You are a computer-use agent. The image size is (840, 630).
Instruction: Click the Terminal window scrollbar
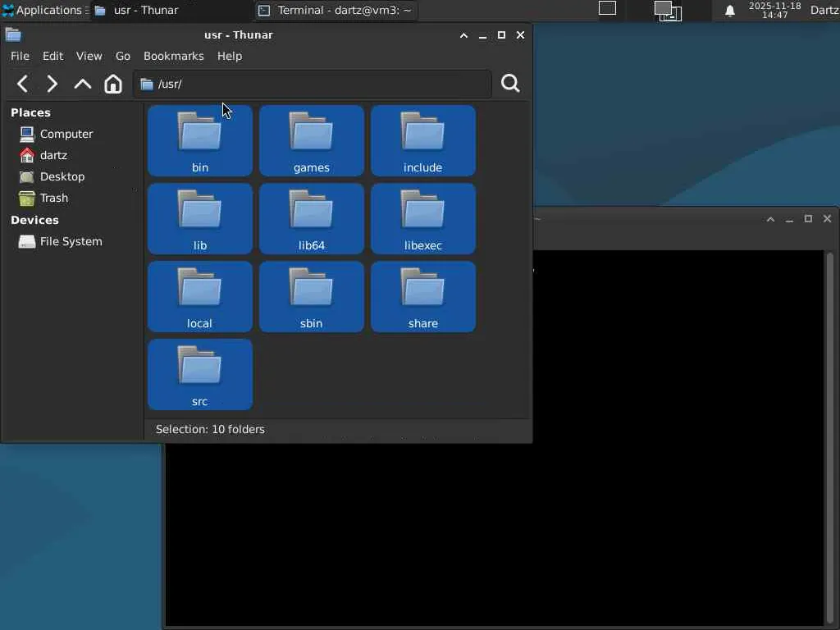pyautogui.click(x=829, y=436)
